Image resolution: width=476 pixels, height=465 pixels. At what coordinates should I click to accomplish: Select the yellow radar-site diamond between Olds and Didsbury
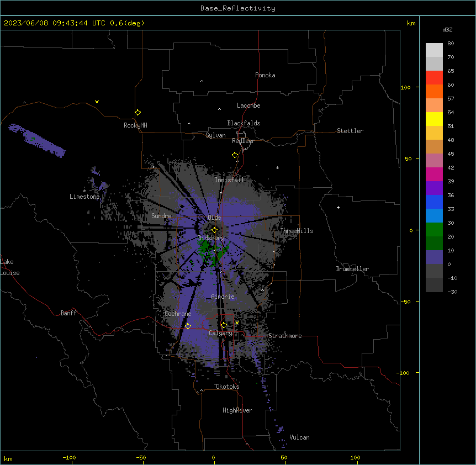click(x=214, y=230)
